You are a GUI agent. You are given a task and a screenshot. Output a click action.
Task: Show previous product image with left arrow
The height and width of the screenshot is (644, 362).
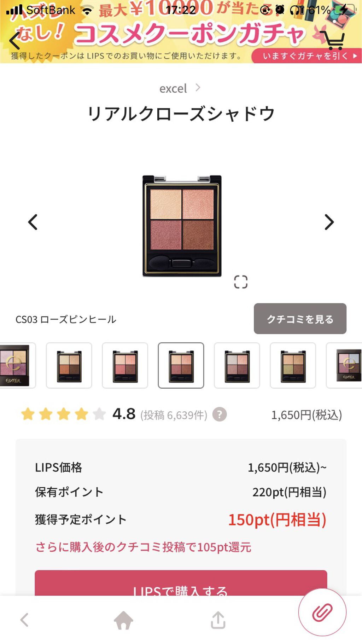tap(33, 222)
